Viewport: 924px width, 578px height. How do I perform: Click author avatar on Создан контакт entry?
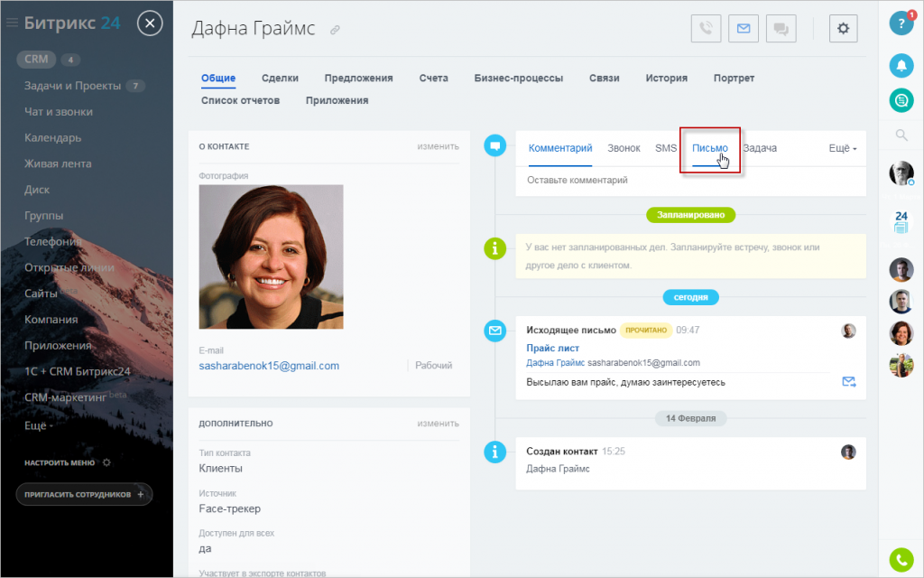click(848, 452)
